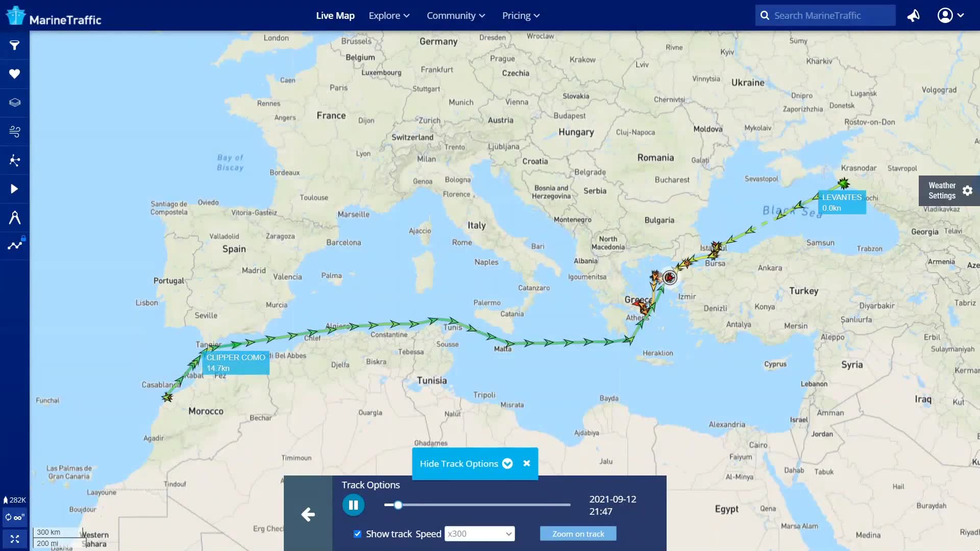
Task: Open the locked route analytics chart icon
Action: pos(15,245)
